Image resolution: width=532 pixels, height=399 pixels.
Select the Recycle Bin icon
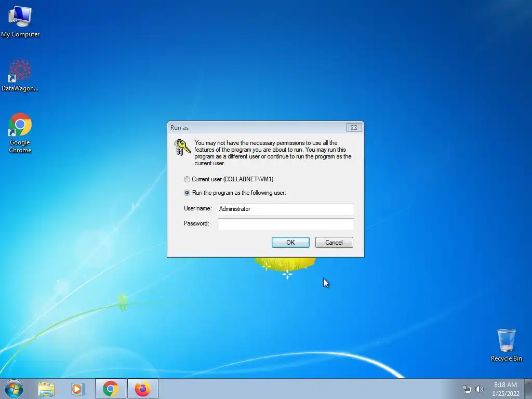tap(506, 345)
